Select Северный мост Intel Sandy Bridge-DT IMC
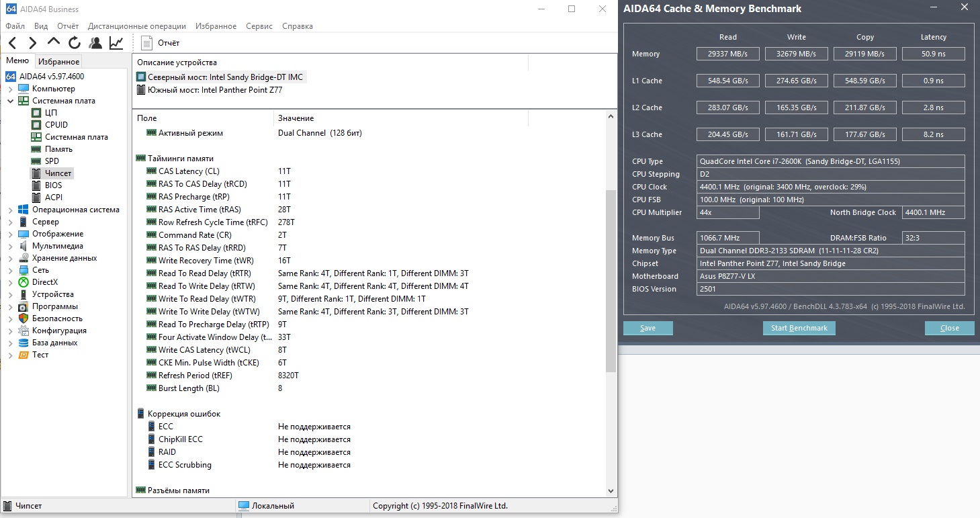Screen dimensions: 980x518 tap(220, 77)
